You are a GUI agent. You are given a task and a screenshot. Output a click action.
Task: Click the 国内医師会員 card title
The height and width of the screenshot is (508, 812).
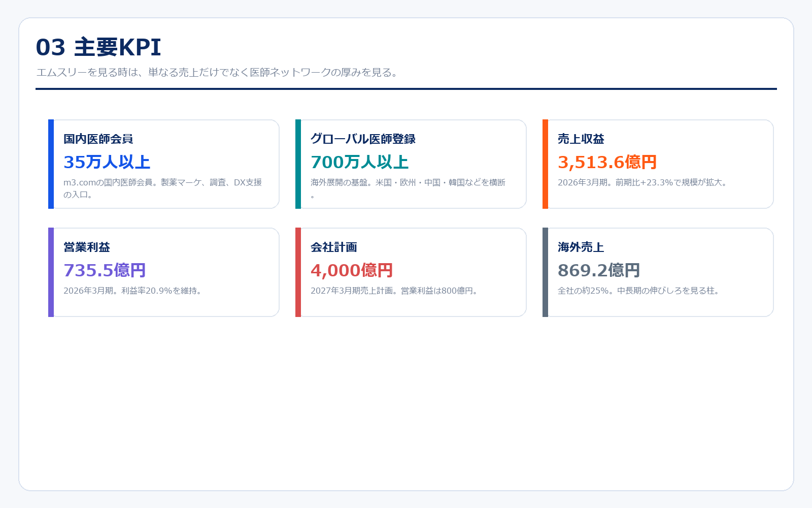pyautogui.click(x=98, y=139)
